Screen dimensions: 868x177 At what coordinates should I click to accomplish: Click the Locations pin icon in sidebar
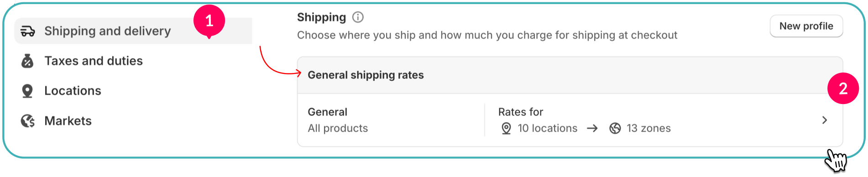(x=27, y=91)
